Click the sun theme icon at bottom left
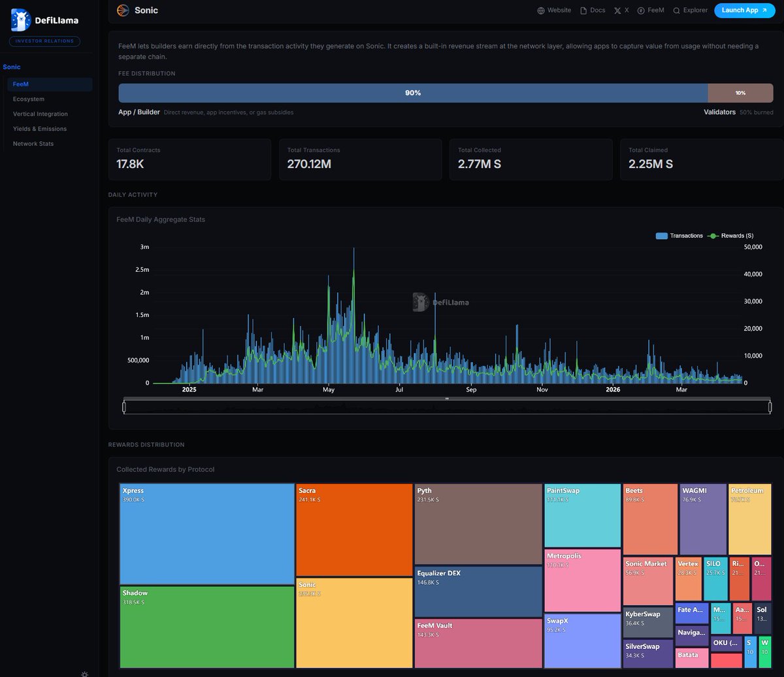 tap(84, 674)
